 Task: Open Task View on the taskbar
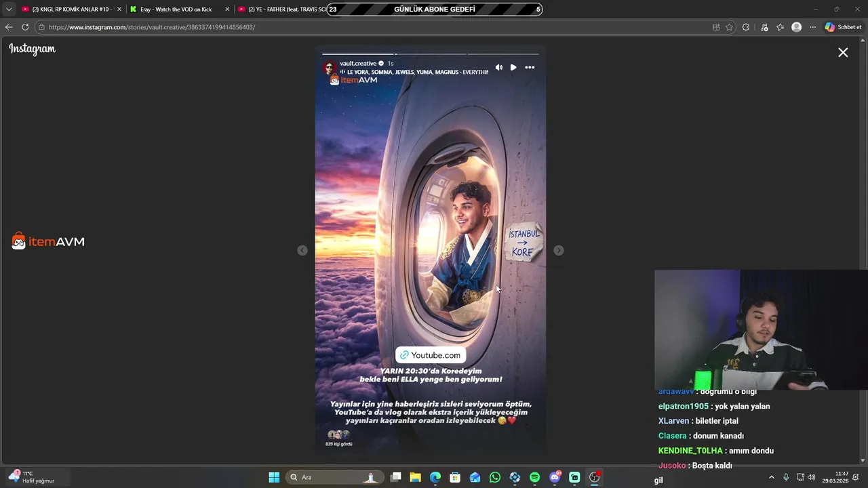pos(396,477)
